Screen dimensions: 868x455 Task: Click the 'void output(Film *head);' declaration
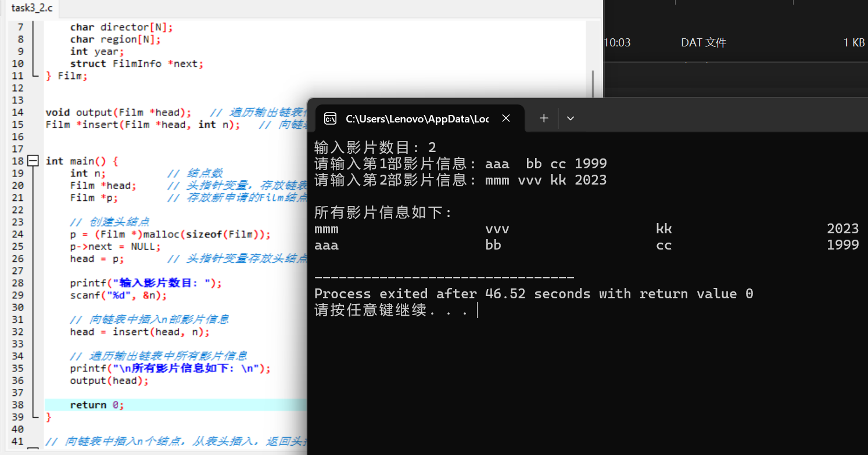[119, 113]
